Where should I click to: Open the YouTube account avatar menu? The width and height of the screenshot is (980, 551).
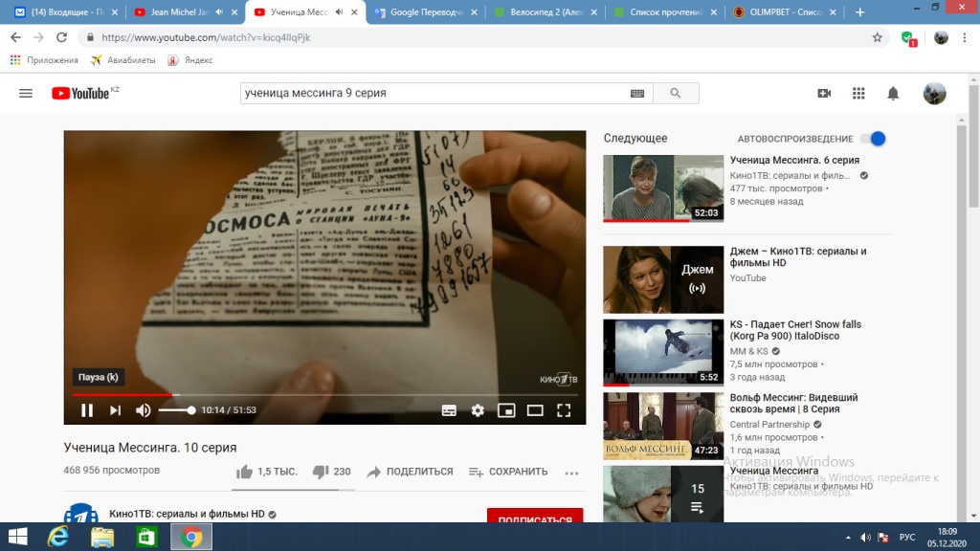[x=934, y=93]
